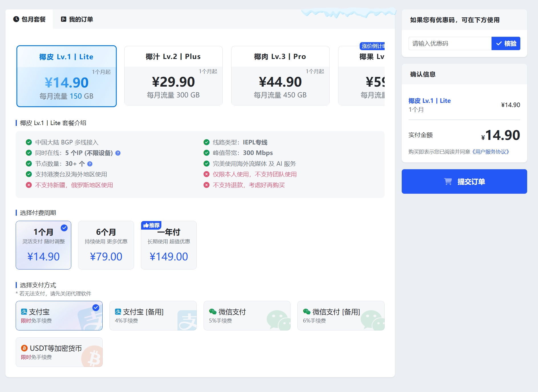
Task: Select the 1个月 billing period card
Action: (43, 245)
